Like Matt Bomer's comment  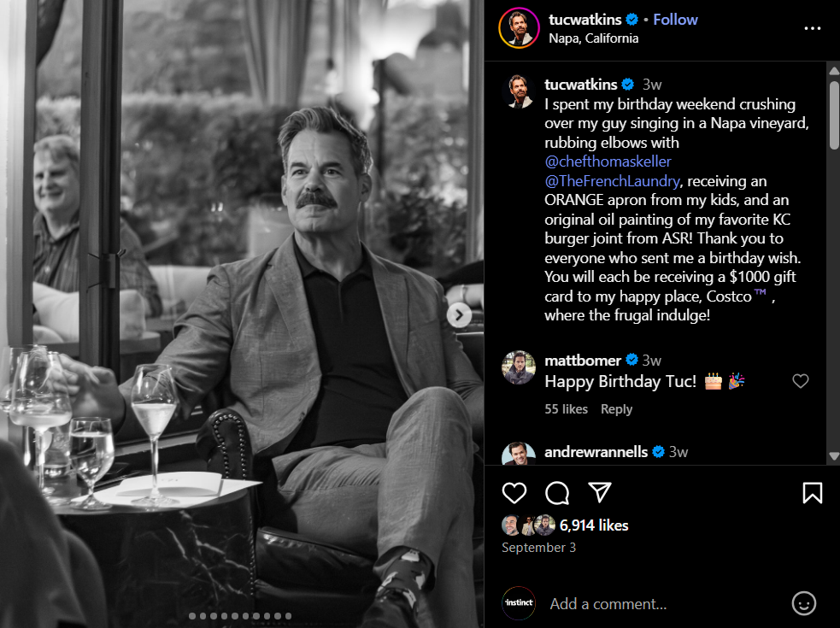point(801,381)
